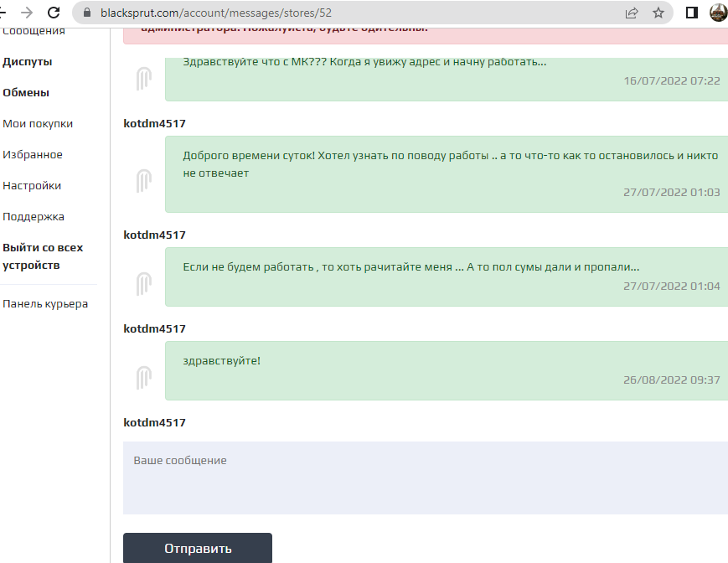The height and width of the screenshot is (563, 728).
Task: Click the timestamp 16/07/2022 07:22
Action: point(672,80)
